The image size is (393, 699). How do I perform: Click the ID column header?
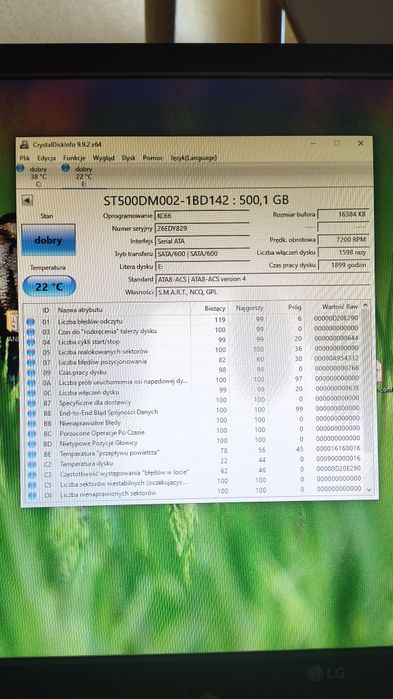point(45,309)
